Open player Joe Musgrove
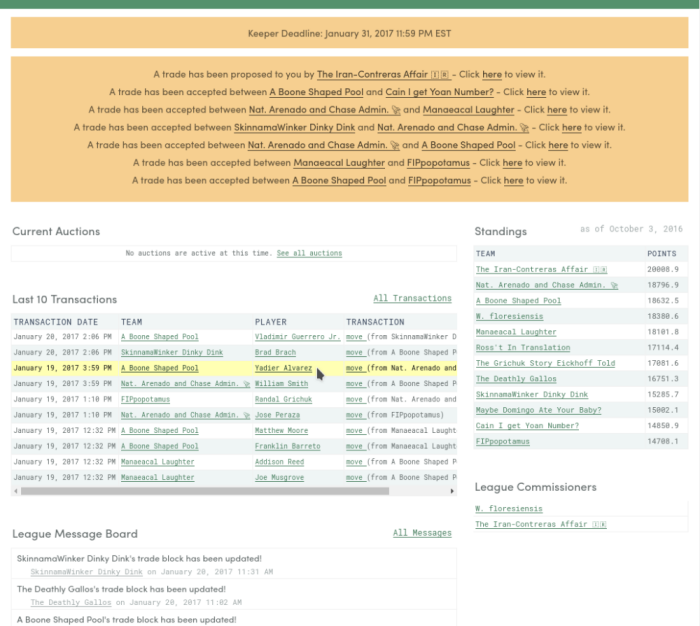 coord(279,477)
